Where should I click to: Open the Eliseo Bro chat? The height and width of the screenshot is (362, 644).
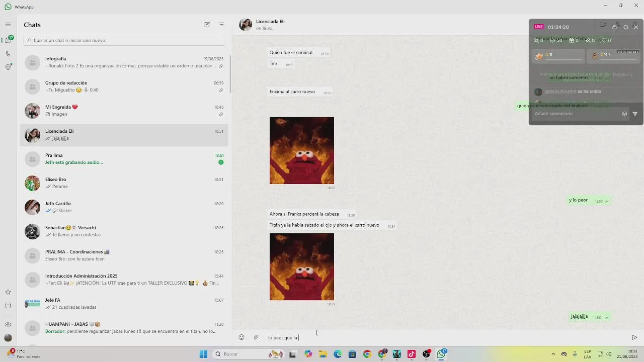click(124, 183)
